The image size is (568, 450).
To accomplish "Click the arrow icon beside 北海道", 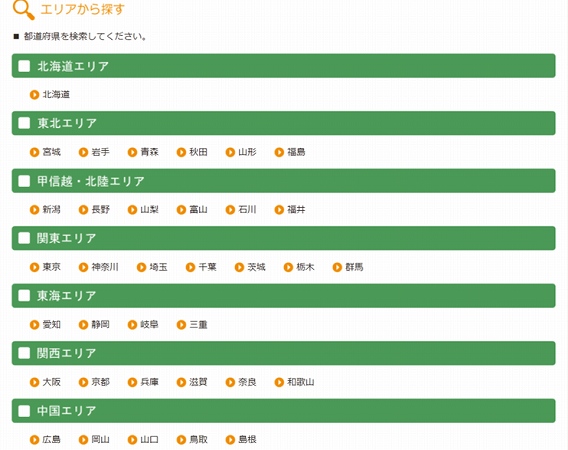I will click(x=34, y=95).
